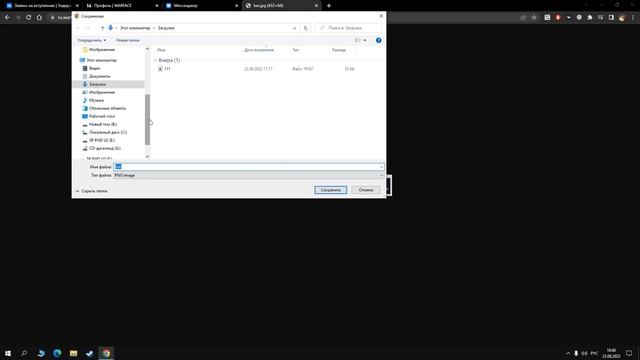Switch to the Мессенджер browser tab
Image resolution: width=640 pixels, height=360 pixels.
pos(201,6)
